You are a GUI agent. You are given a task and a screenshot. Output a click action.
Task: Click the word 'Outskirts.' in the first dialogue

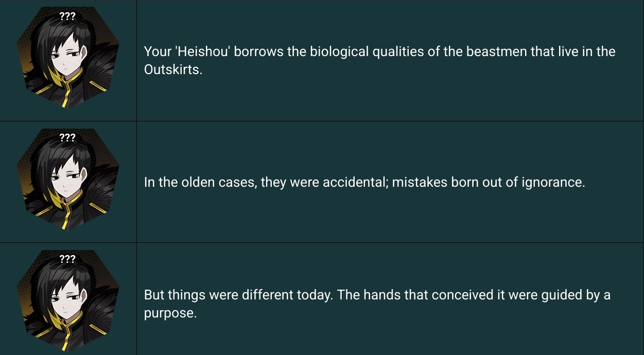coord(173,70)
